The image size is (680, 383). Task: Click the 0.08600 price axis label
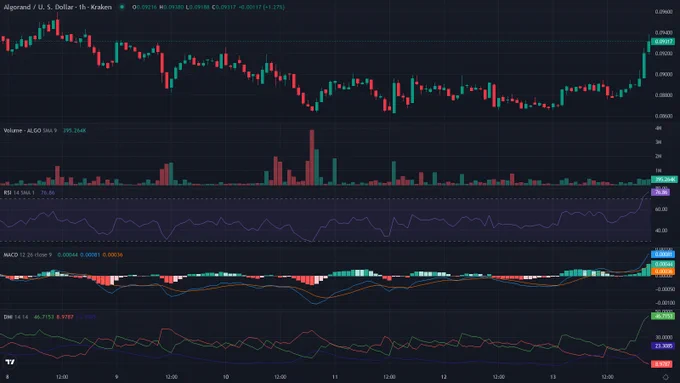tap(663, 116)
